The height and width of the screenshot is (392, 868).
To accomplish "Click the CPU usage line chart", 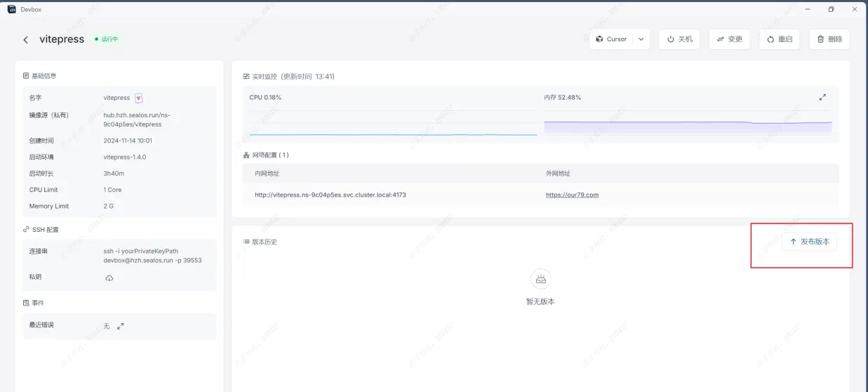I will coord(393,123).
